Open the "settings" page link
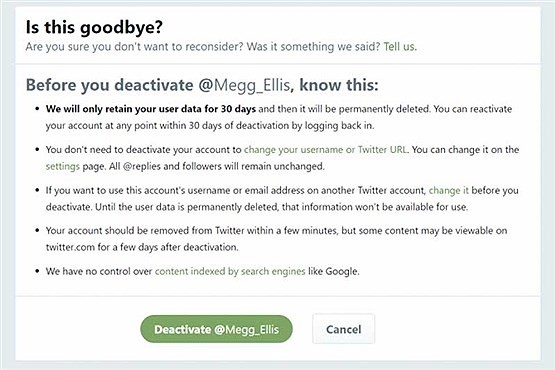This screenshot has width=555, height=370. (x=63, y=166)
